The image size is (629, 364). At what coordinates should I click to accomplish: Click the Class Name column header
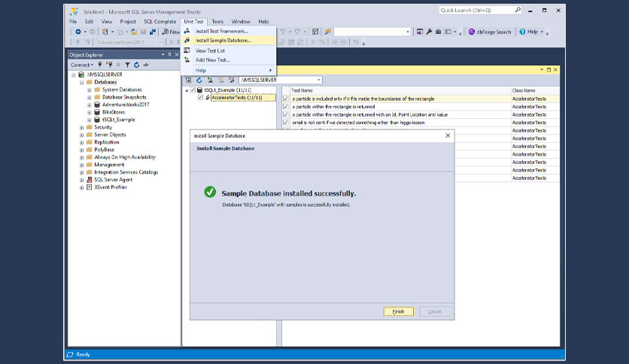click(x=535, y=90)
